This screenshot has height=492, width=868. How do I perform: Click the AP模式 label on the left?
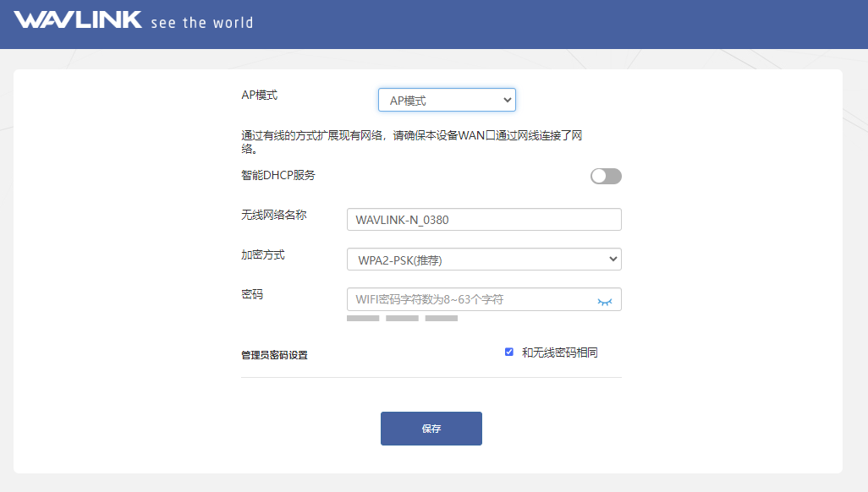(260, 95)
